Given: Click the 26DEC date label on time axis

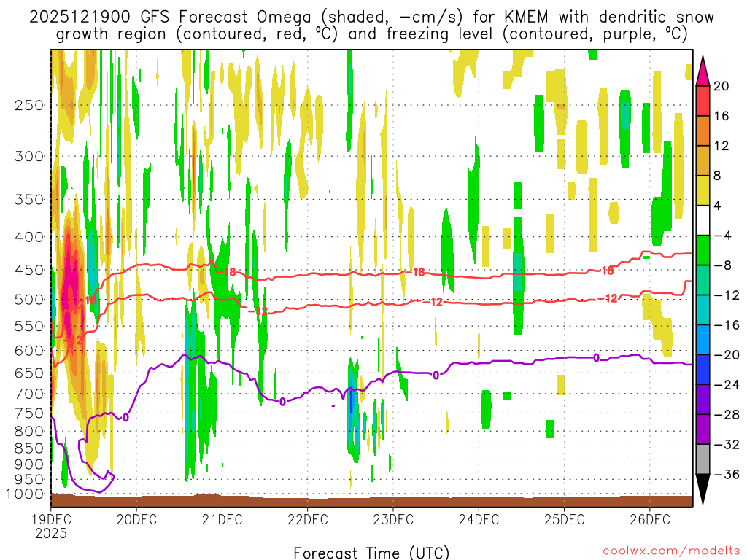Looking at the screenshot, I should 650,519.
